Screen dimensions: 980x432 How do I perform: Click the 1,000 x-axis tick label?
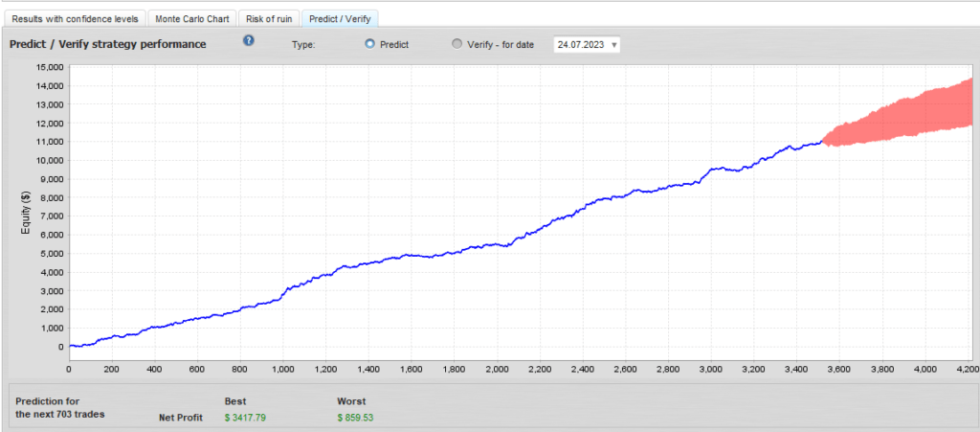[283, 370]
